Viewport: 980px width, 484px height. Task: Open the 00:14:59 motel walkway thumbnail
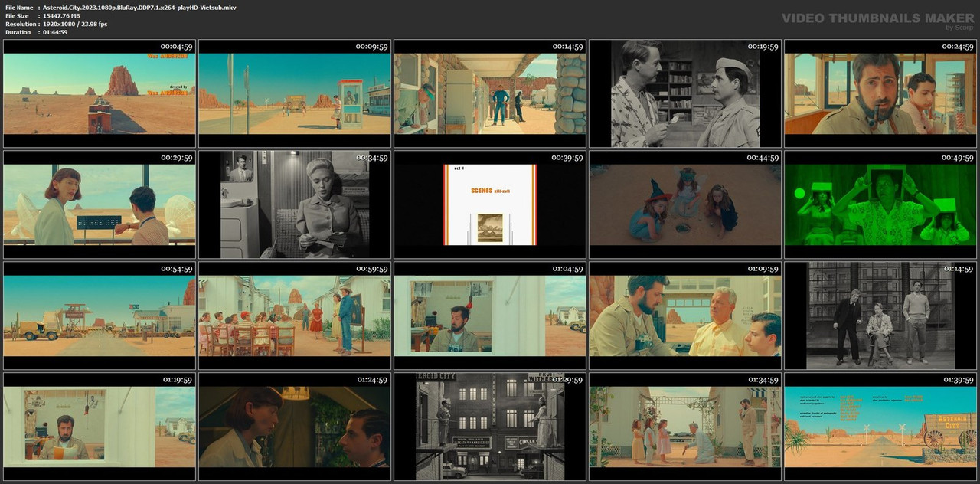490,93
